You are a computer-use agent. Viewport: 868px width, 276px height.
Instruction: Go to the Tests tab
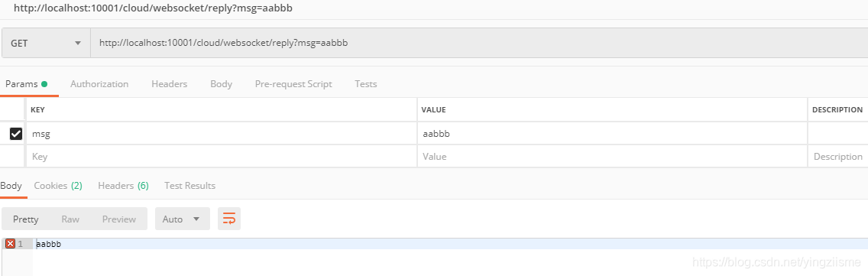[x=366, y=84]
